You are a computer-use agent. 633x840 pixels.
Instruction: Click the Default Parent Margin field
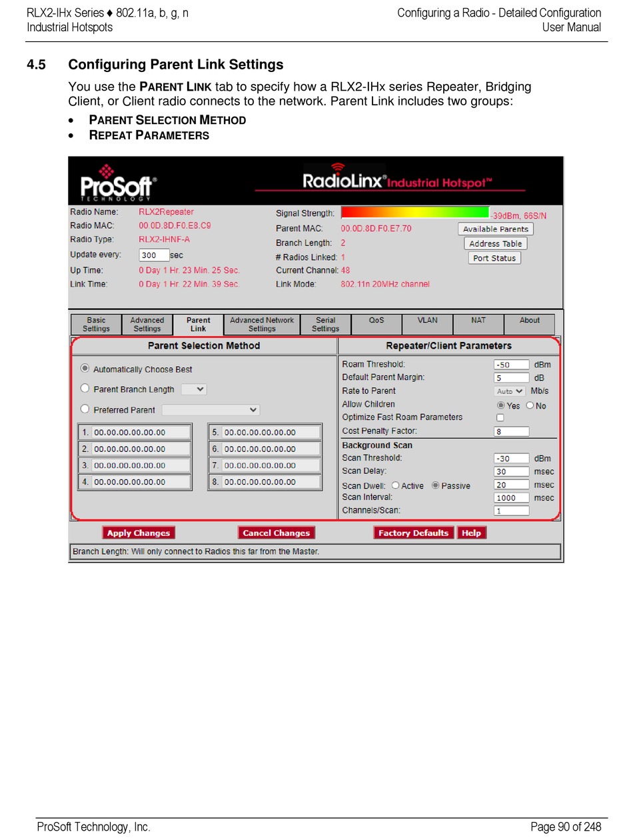(512, 378)
